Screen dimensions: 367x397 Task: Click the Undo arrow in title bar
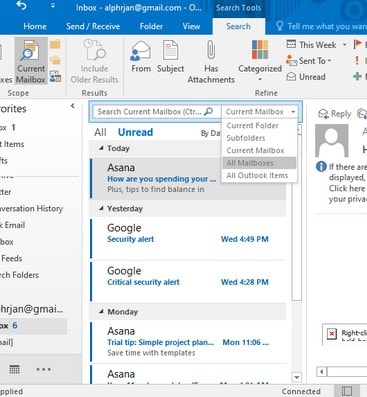coord(22,6)
